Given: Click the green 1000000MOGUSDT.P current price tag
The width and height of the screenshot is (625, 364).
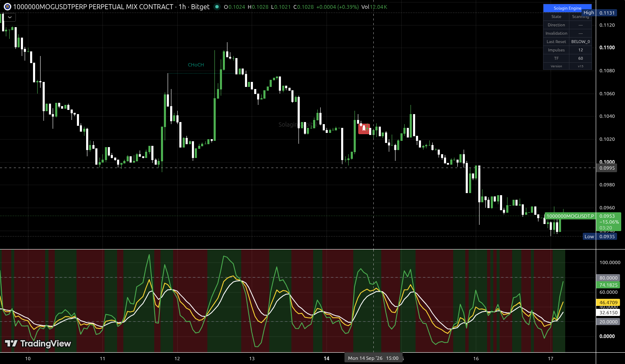Looking at the screenshot, I should (570, 216).
